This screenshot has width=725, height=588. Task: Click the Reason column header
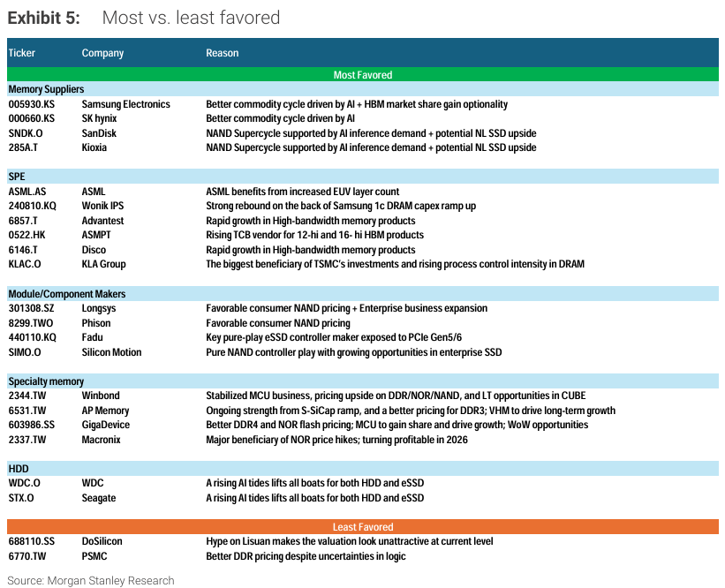point(223,53)
